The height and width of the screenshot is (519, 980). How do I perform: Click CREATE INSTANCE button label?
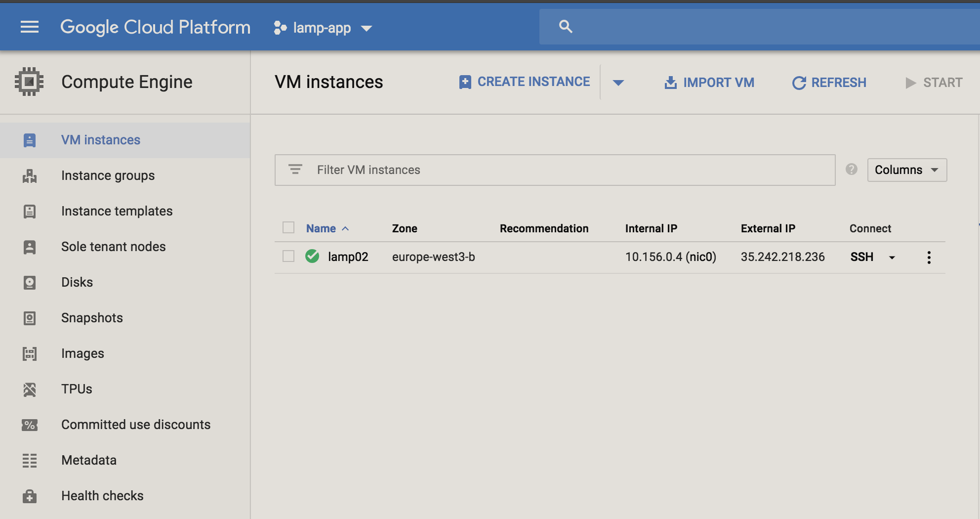[x=533, y=82]
